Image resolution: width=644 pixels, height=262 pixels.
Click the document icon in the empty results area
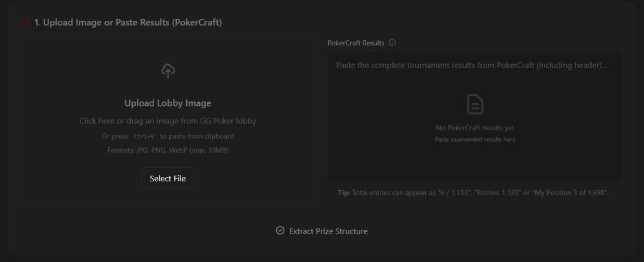(x=475, y=104)
